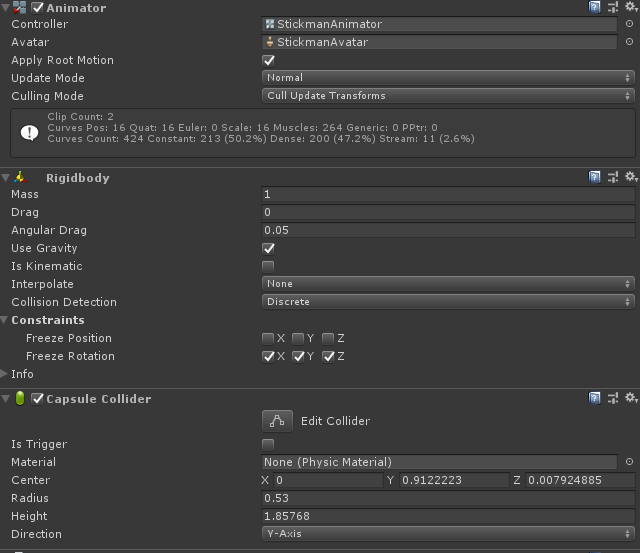Click the Radius value field
The height and width of the screenshot is (553, 640).
(x=448, y=498)
